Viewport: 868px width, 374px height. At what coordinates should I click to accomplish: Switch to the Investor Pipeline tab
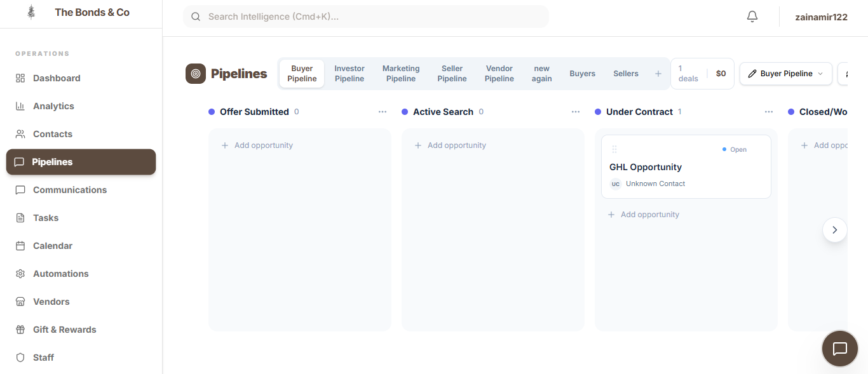click(349, 73)
